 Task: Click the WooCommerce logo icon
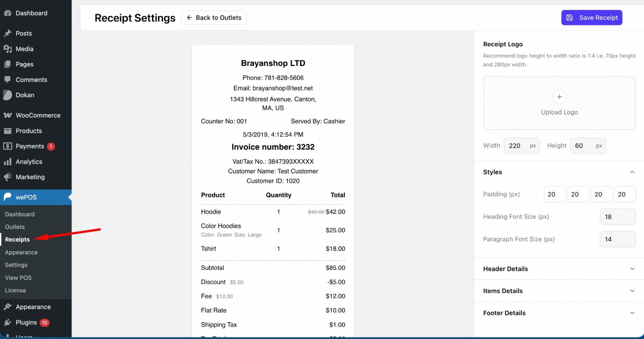(7, 115)
